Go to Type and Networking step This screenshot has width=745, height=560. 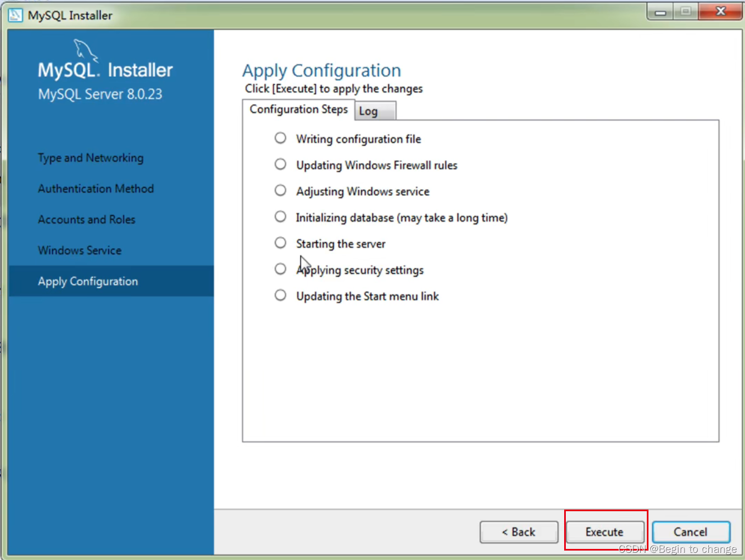click(90, 158)
